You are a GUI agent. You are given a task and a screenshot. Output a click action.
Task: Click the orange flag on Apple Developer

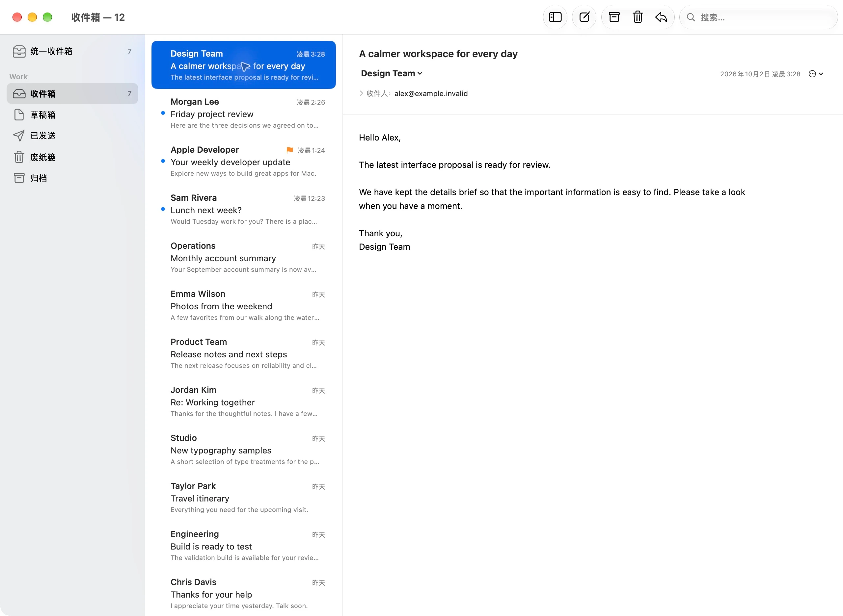289,150
